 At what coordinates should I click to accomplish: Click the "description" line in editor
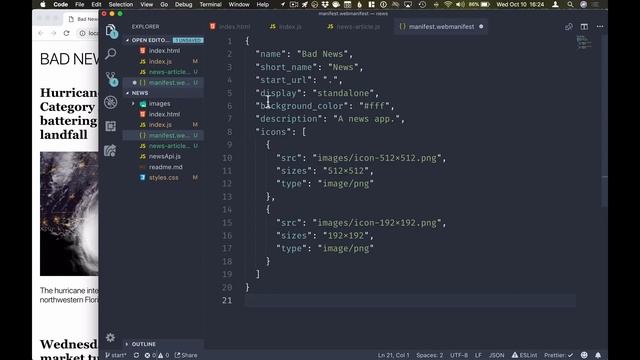point(330,119)
